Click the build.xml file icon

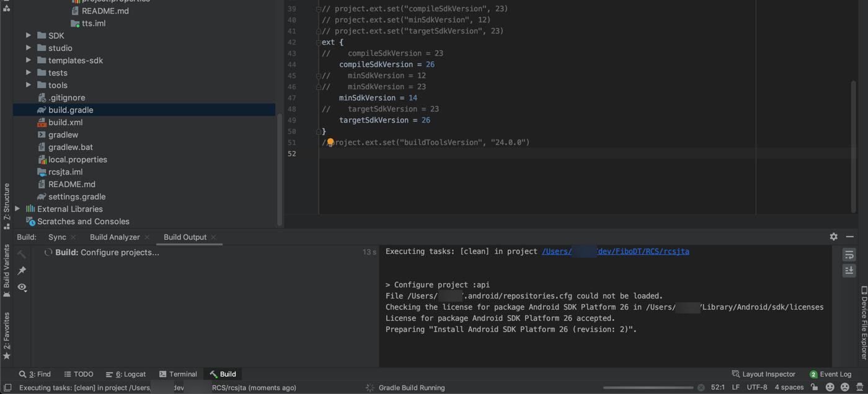[42, 123]
